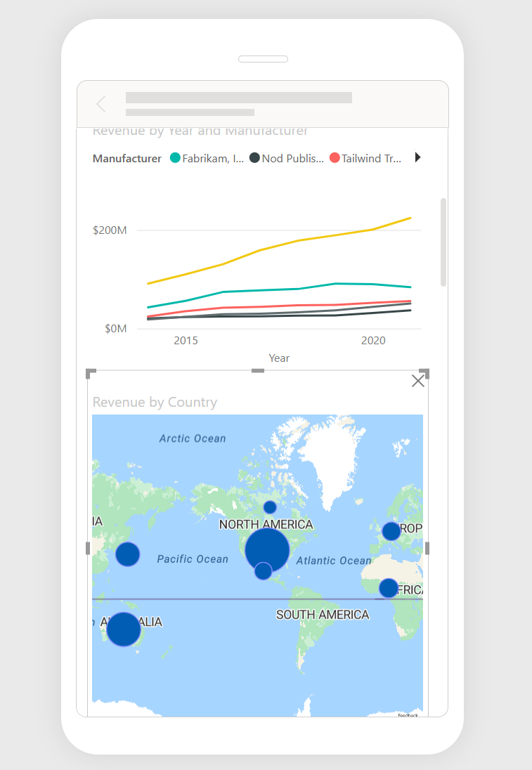This screenshot has height=770, width=532.
Task: Click the '2020' x-axis label
Action: coord(373,341)
